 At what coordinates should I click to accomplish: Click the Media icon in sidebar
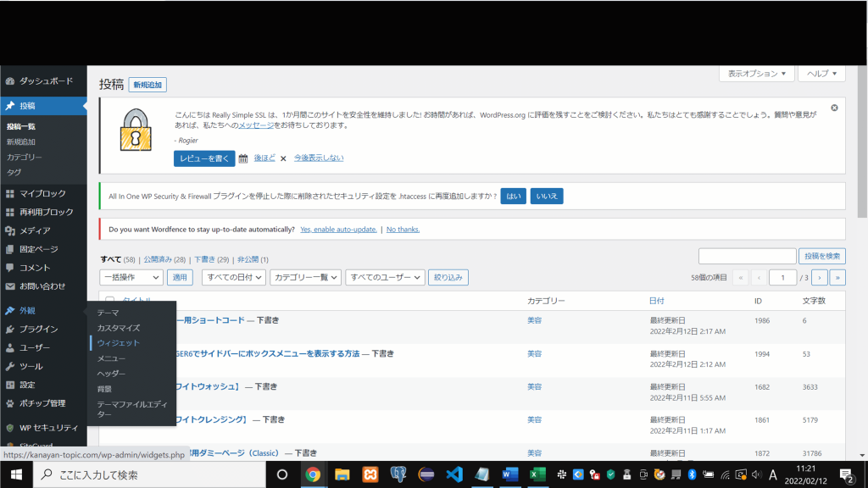point(10,230)
